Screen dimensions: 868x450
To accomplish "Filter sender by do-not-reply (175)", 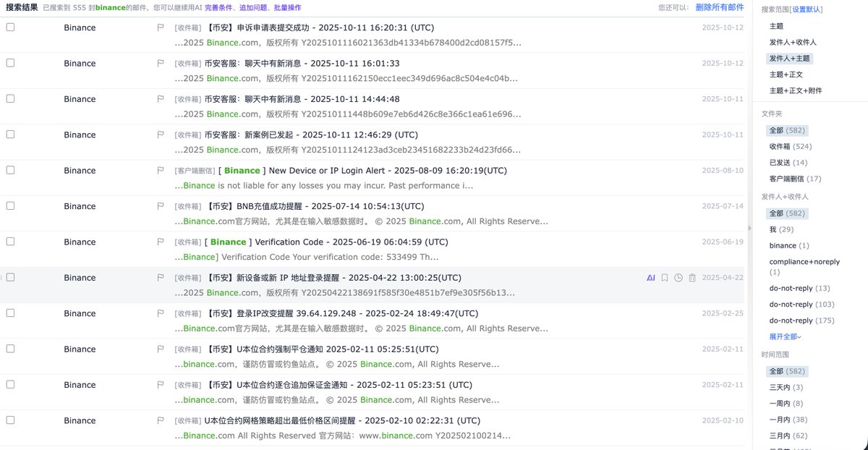I will 802,320.
